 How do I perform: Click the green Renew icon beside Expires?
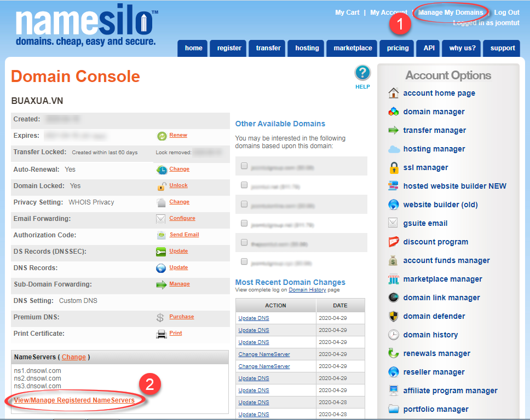coord(162,136)
